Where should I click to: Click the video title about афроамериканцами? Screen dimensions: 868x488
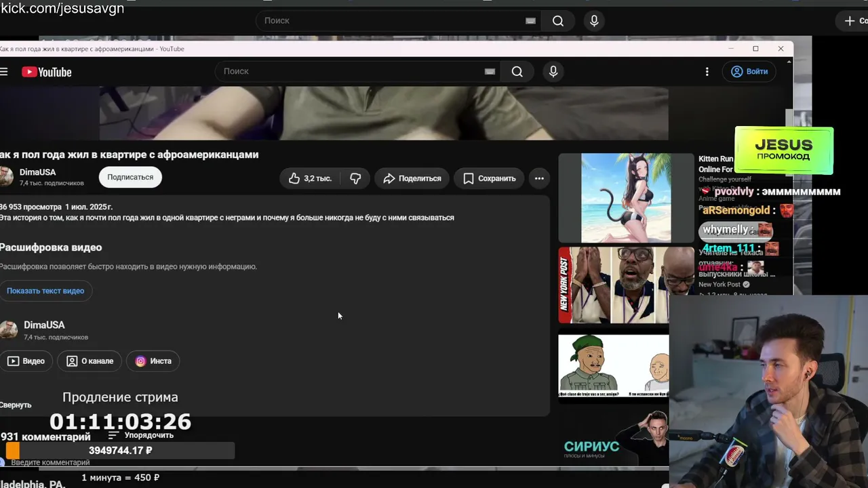coord(129,155)
